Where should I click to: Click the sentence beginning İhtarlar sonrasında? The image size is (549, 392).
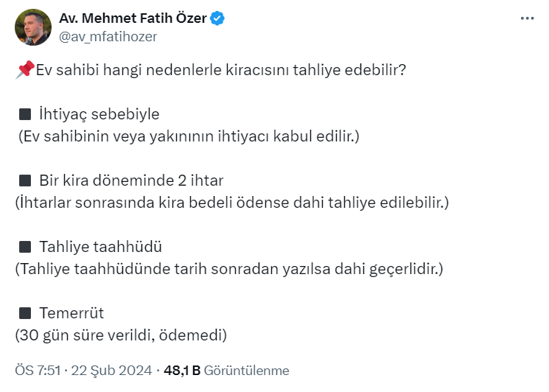[x=231, y=203]
